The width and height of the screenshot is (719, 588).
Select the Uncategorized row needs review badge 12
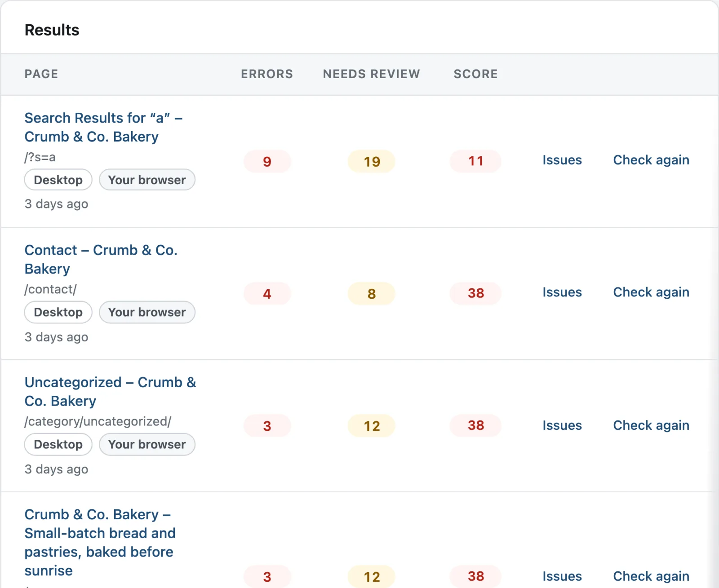click(372, 425)
